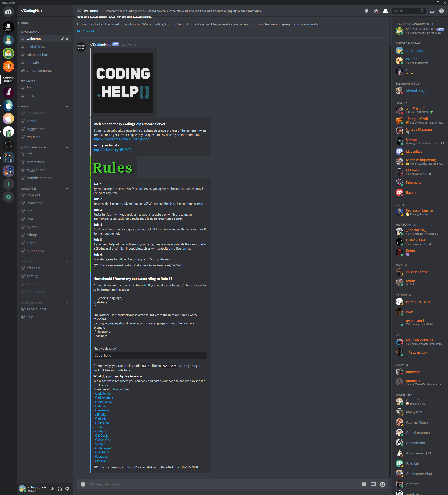The height and width of the screenshot is (495, 448).
Task: Click Explore Public Servers compass icon
Action: 8,197
